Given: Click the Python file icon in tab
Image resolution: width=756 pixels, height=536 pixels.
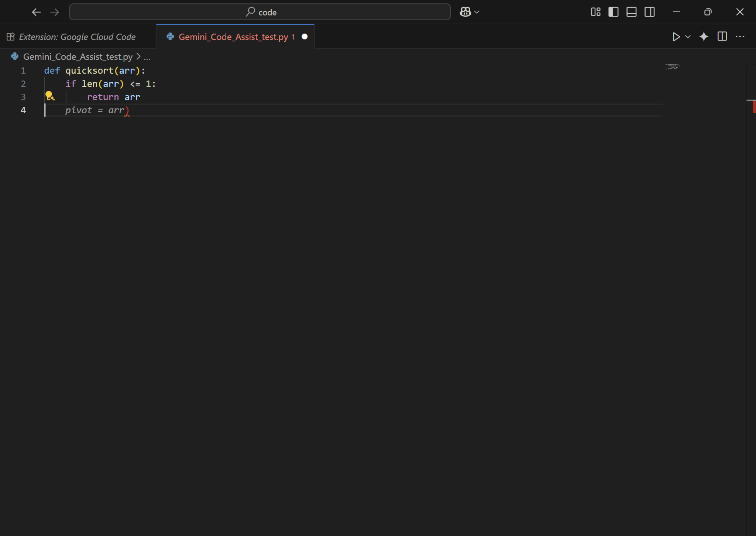Looking at the screenshot, I should [x=170, y=37].
